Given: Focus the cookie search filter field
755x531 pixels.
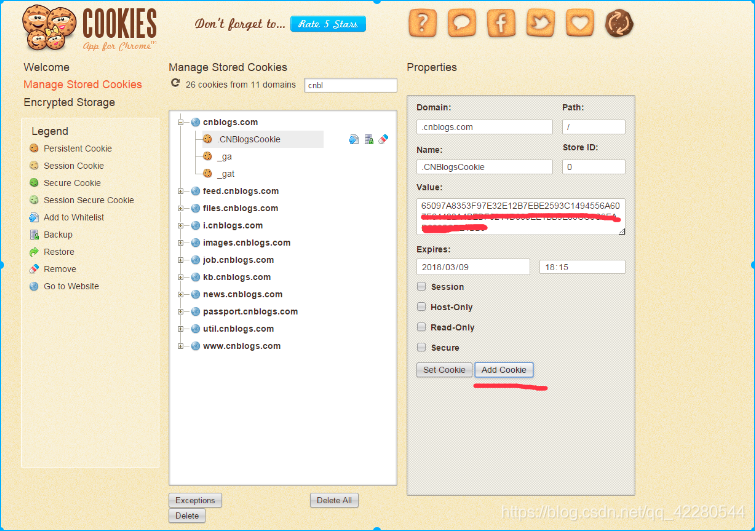Looking at the screenshot, I should [351, 85].
